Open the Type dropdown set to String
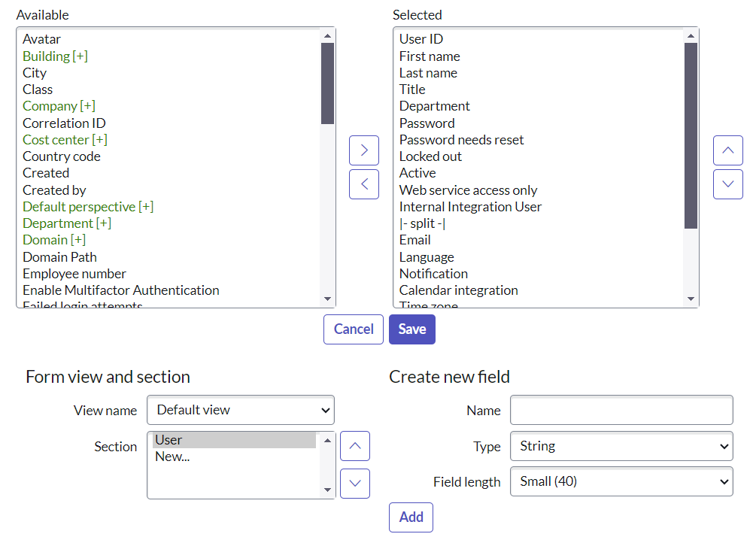The image size is (756, 540). pos(621,446)
